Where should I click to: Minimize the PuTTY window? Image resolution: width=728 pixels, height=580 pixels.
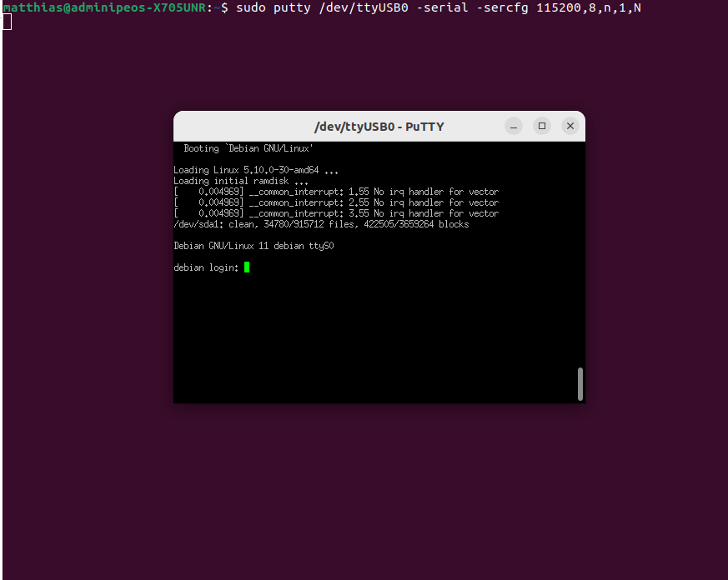(x=515, y=126)
